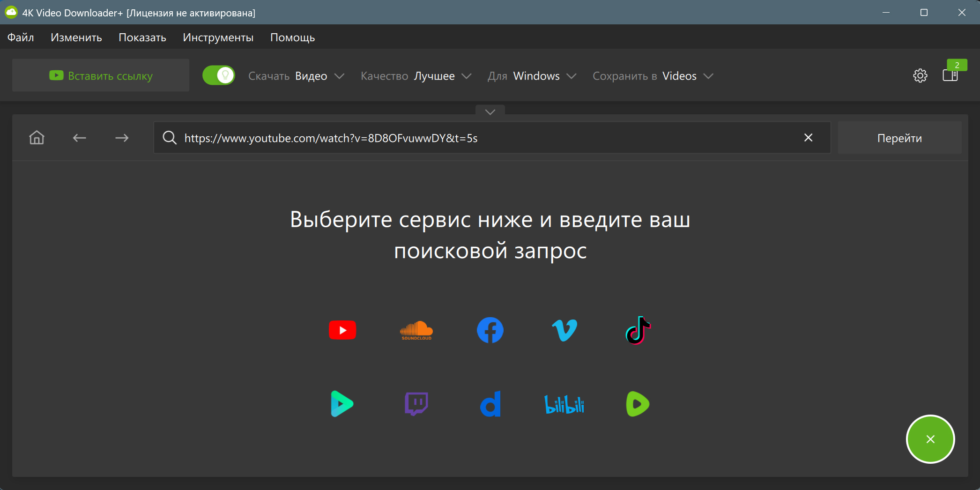The width and height of the screenshot is (980, 490).
Task: Open the Качество Лучшее dropdown
Action: 416,76
